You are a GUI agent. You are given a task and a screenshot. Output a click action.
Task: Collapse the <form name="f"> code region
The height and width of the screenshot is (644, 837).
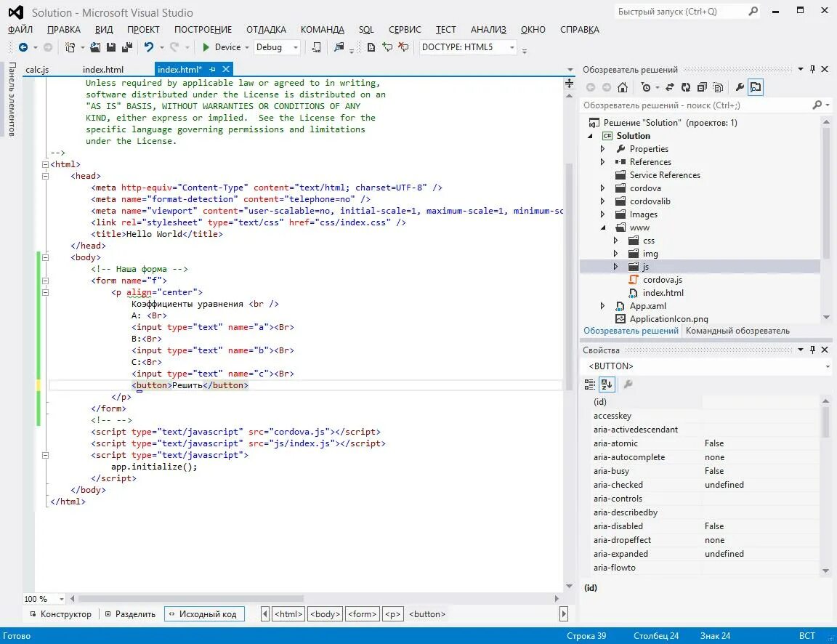(x=45, y=281)
